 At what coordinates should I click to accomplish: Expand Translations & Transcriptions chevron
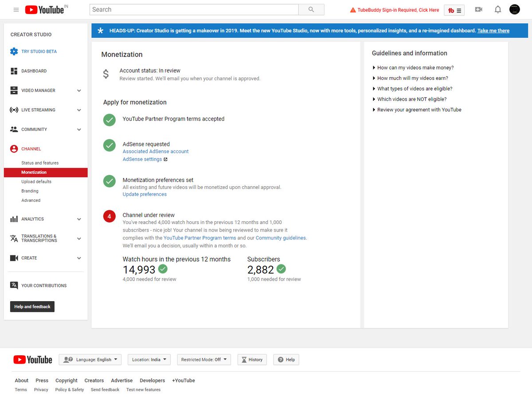tap(79, 239)
